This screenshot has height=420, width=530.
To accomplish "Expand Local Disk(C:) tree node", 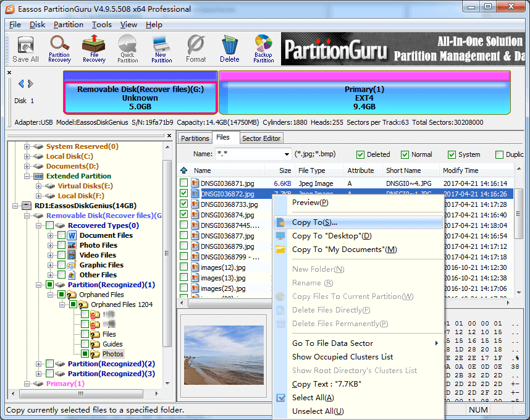I will coord(27,156).
